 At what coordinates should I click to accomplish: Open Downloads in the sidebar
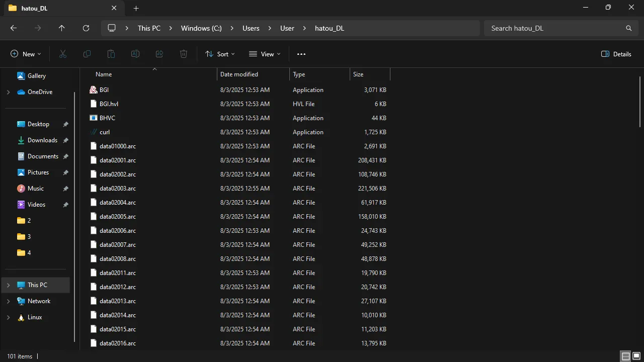(x=42, y=140)
